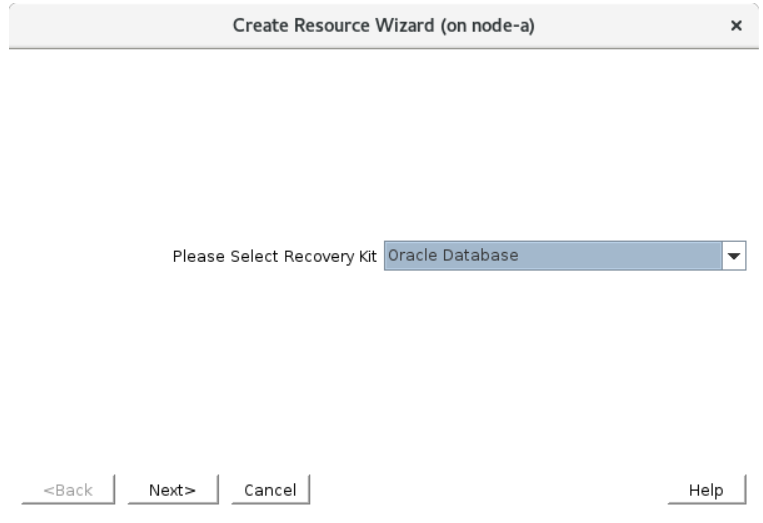Cancel the Create Resource Wizard
The height and width of the screenshot is (523, 763).
point(270,490)
